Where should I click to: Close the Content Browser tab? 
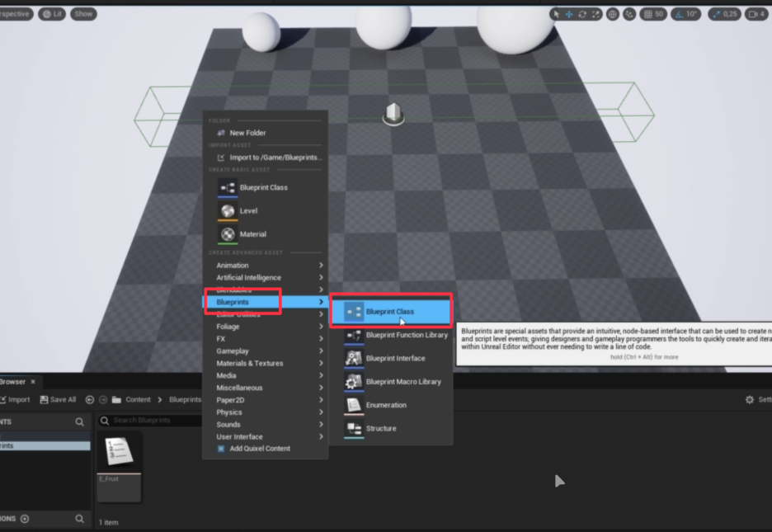click(33, 382)
